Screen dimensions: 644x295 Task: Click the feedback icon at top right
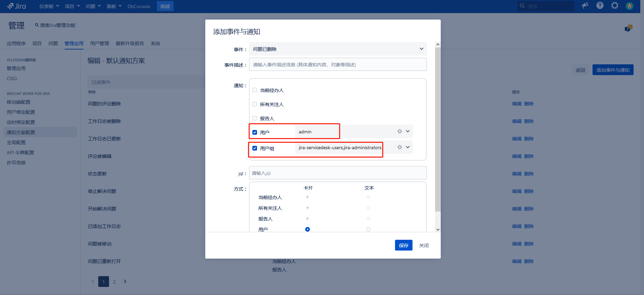click(x=628, y=29)
